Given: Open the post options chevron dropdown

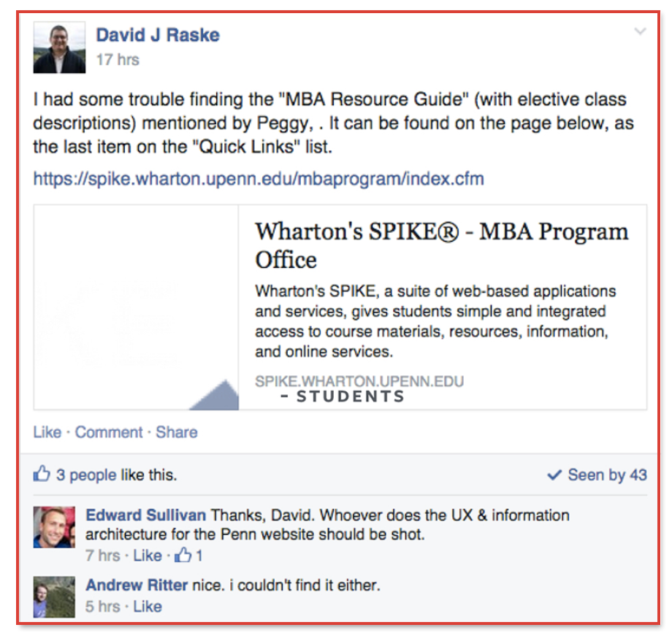Looking at the screenshot, I should coord(640,31).
